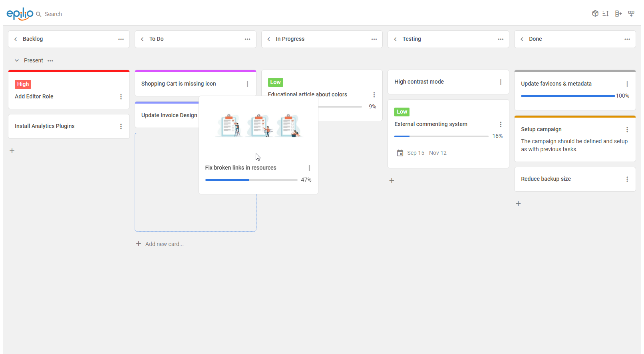This screenshot has width=644, height=354.
Task: Click the epilio logo
Action: (20, 14)
